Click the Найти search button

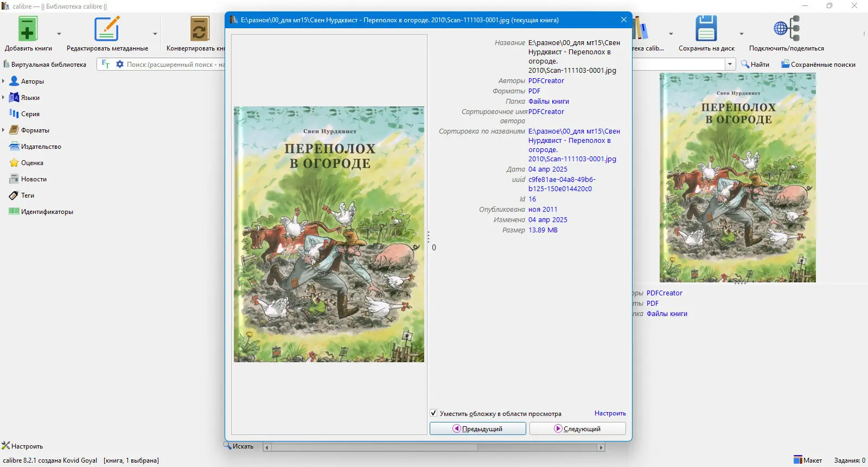click(x=755, y=65)
